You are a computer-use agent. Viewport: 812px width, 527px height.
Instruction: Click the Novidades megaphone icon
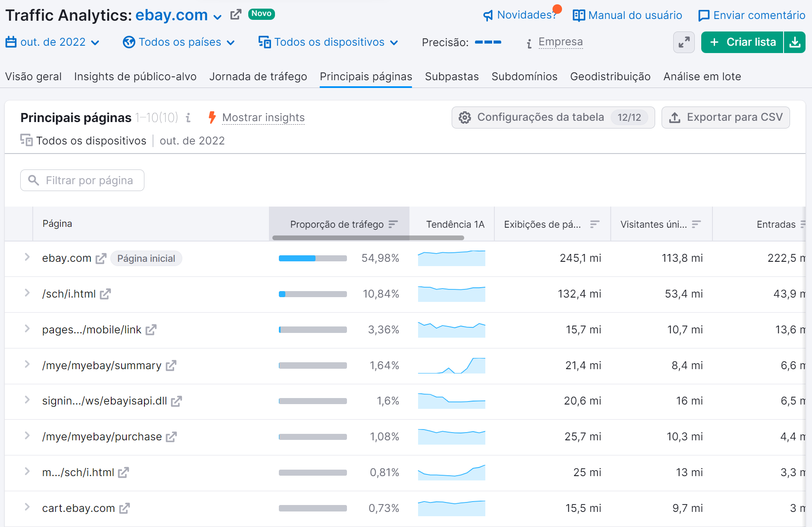[x=488, y=16]
